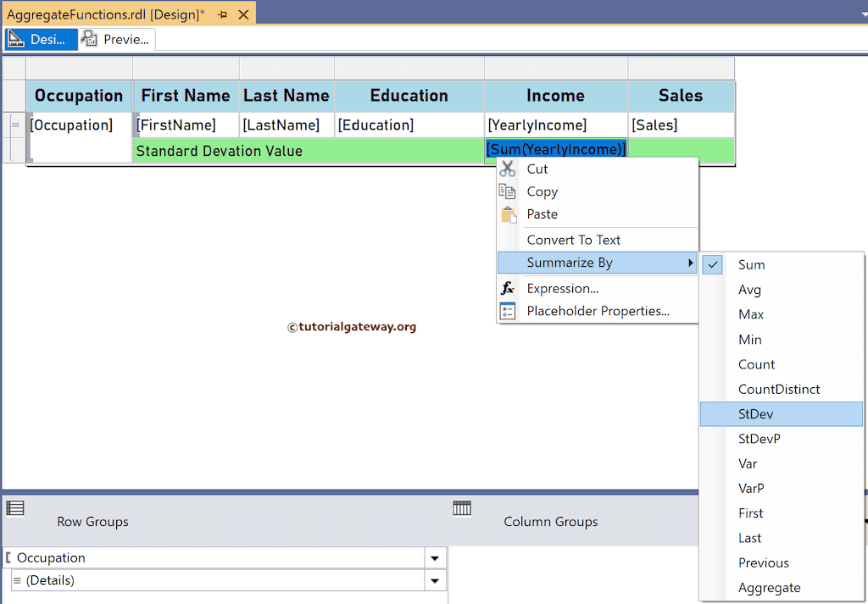Choose Cut from the context menu
Image resolution: width=868 pixels, height=604 pixels.
pyautogui.click(x=598, y=169)
